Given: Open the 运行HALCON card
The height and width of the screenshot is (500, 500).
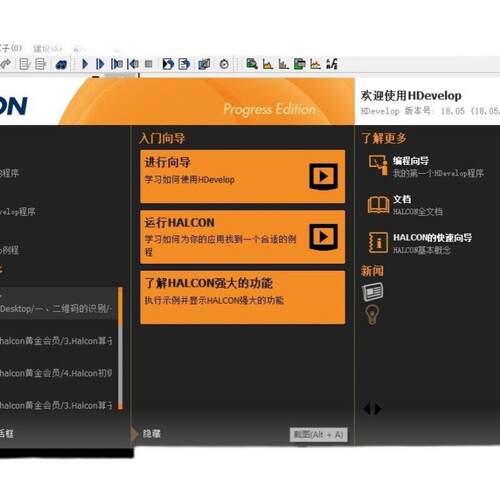Looking at the screenshot, I should click(243, 237).
